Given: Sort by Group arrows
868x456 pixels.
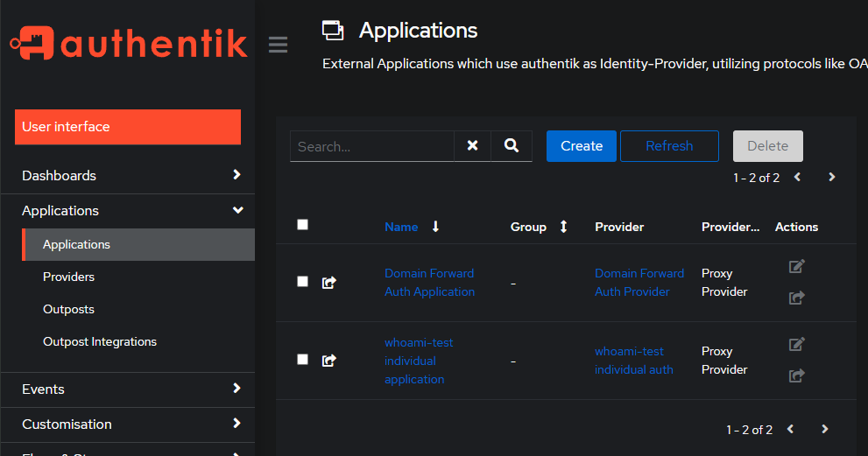Looking at the screenshot, I should (x=563, y=227).
